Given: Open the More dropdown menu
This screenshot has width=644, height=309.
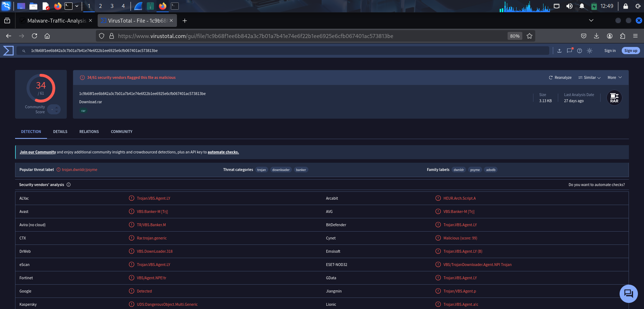Looking at the screenshot, I should click(x=615, y=77).
